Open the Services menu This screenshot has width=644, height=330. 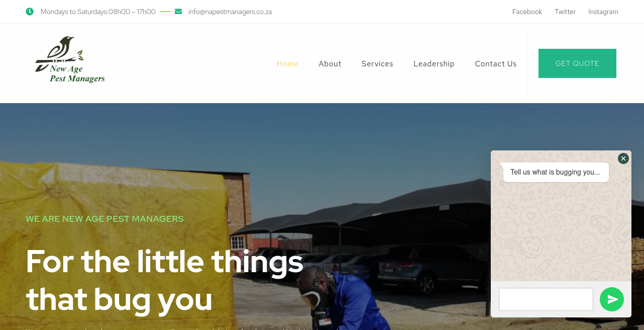click(377, 64)
